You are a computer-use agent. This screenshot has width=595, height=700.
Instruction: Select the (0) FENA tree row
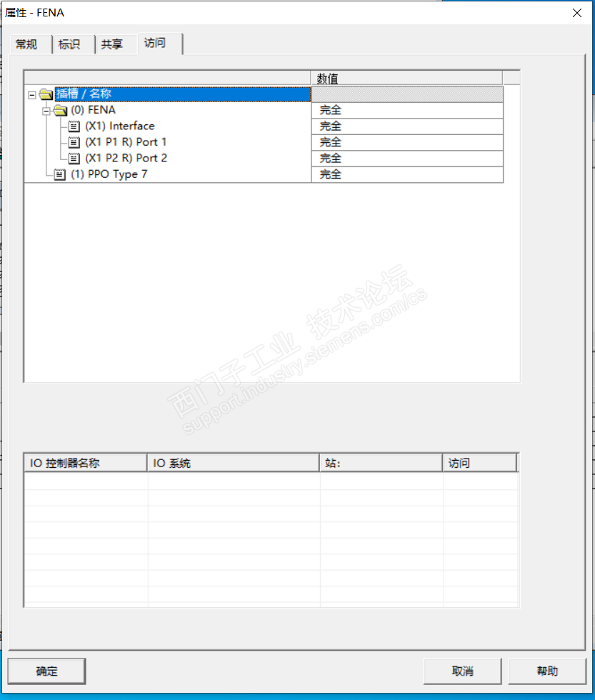93,110
